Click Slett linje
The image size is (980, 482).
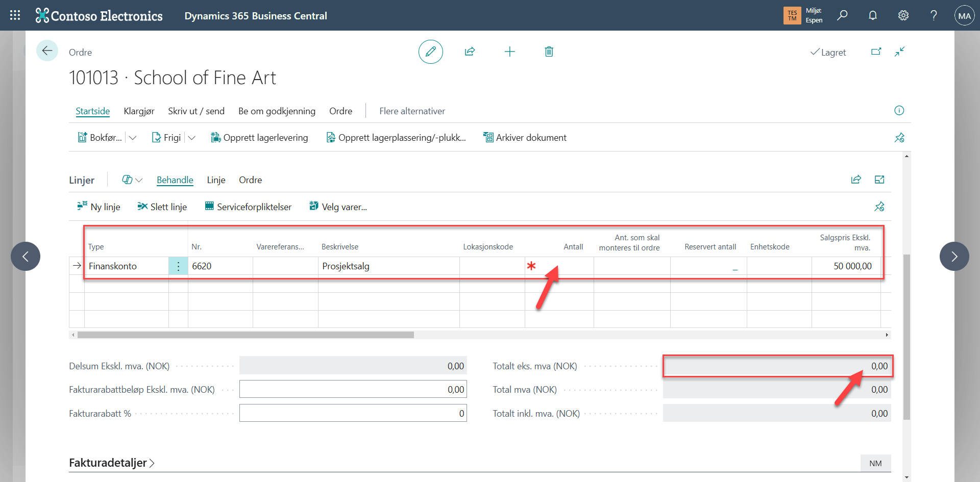[x=162, y=207]
